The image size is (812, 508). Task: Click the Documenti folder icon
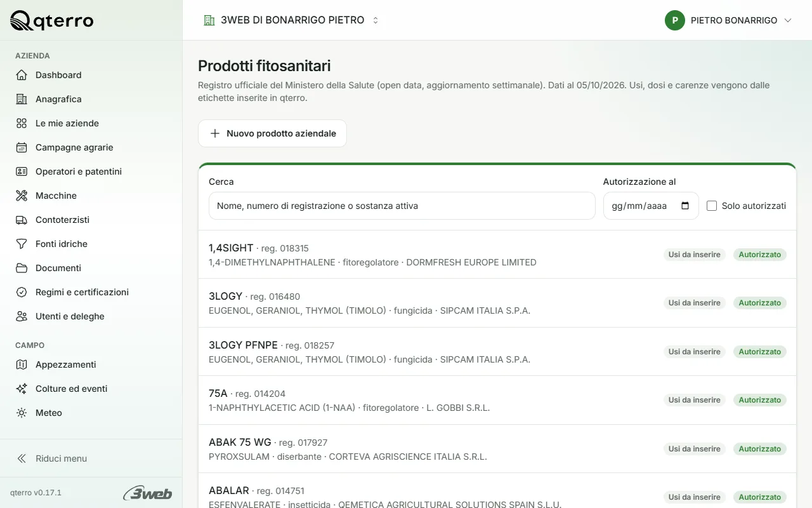point(22,268)
